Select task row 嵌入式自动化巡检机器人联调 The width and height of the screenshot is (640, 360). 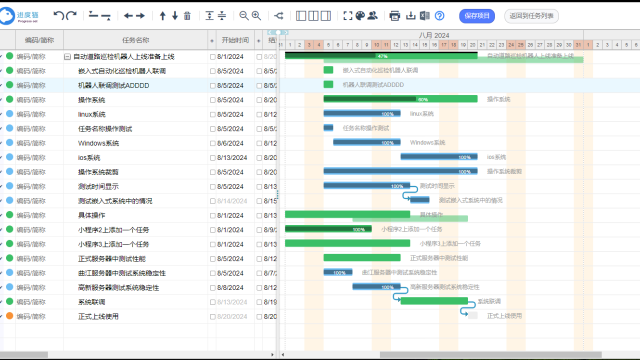tap(139, 71)
